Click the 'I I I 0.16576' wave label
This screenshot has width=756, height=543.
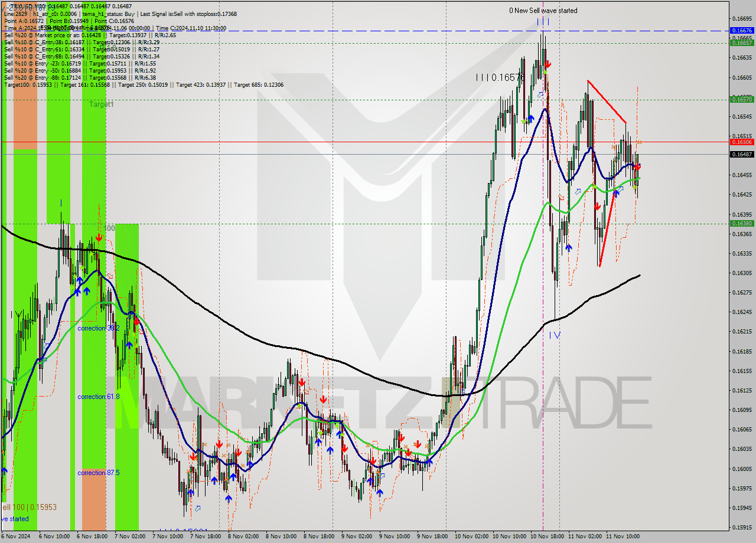coord(500,77)
